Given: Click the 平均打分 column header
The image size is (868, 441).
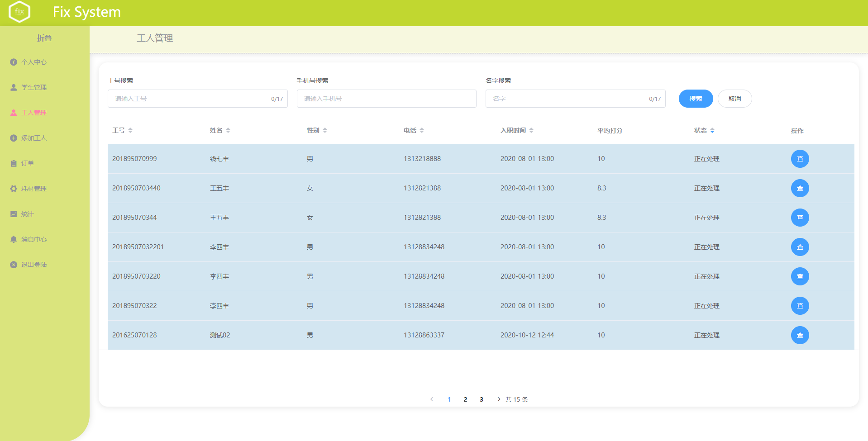Looking at the screenshot, I should coord(610,131).
